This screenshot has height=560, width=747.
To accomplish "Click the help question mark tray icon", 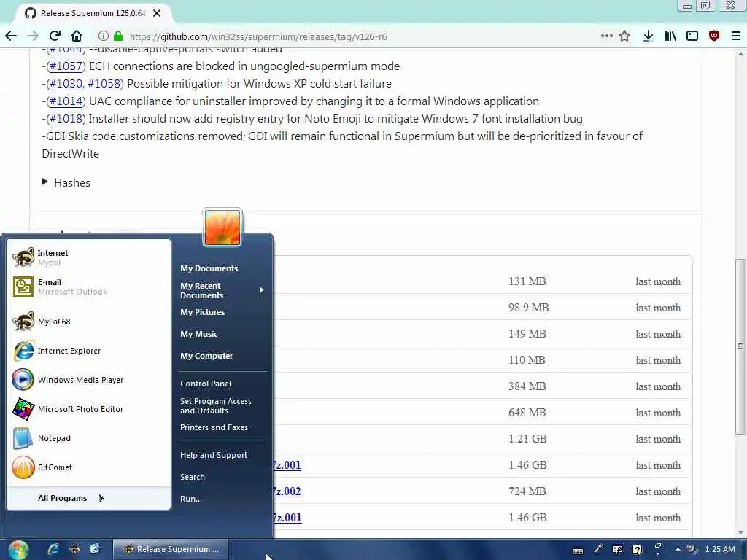I will [637, 550].
